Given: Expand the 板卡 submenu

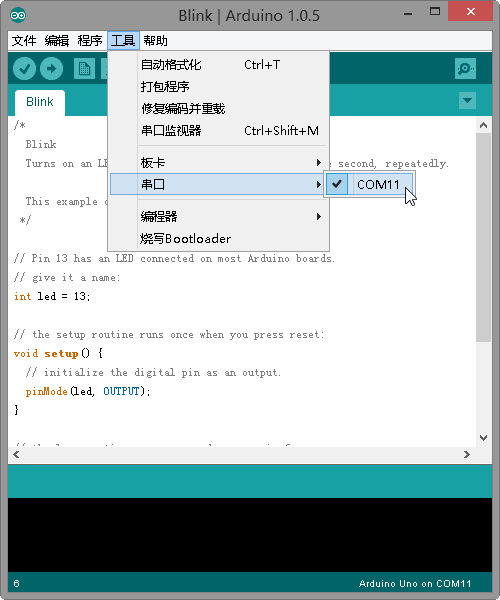Looking at the screenshot, I should click(x=218, y=163).
